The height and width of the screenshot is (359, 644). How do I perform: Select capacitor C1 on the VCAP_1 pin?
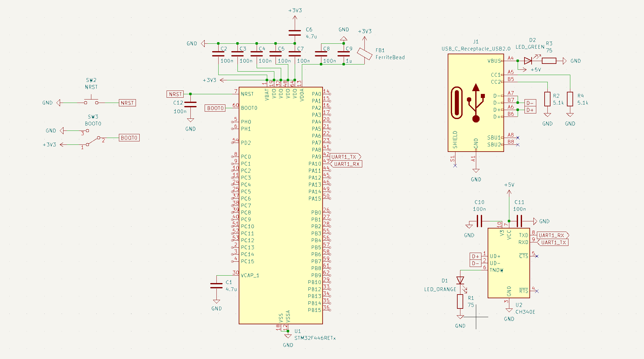coord(216,286)
